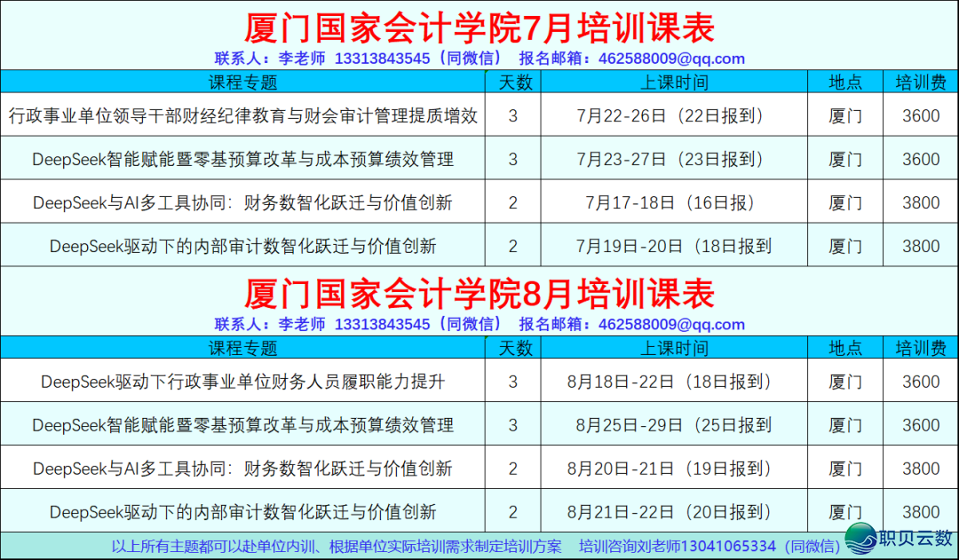Screen dimensions: 959x560
Task: Select the 8月25日-29日 row's DeepSeek智能赋能 course
Action: pos(242,425)
